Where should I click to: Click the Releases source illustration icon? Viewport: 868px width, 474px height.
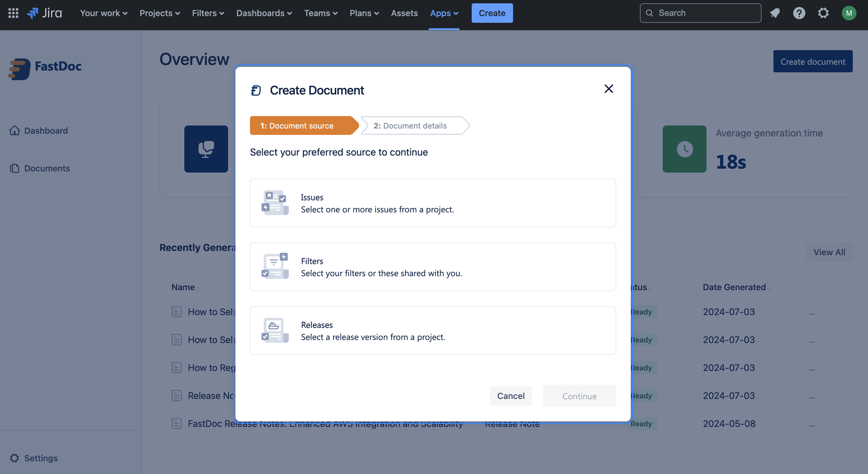(275, 330)
